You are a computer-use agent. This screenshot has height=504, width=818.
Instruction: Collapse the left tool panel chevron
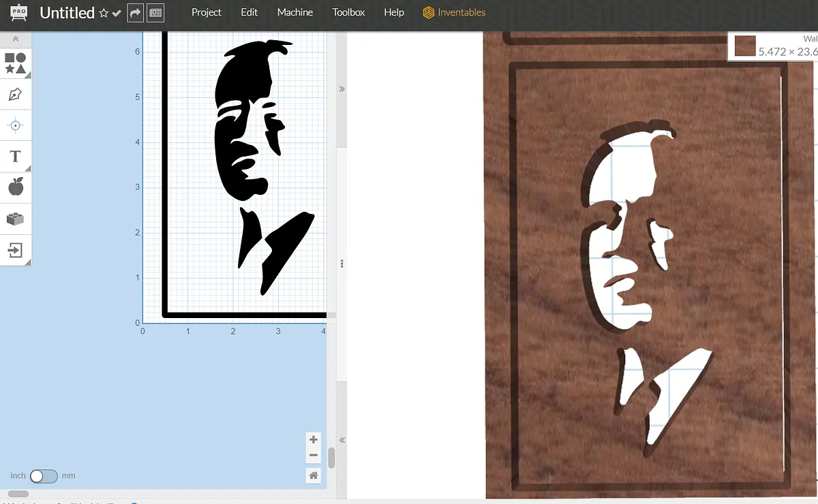coord(16,40)
